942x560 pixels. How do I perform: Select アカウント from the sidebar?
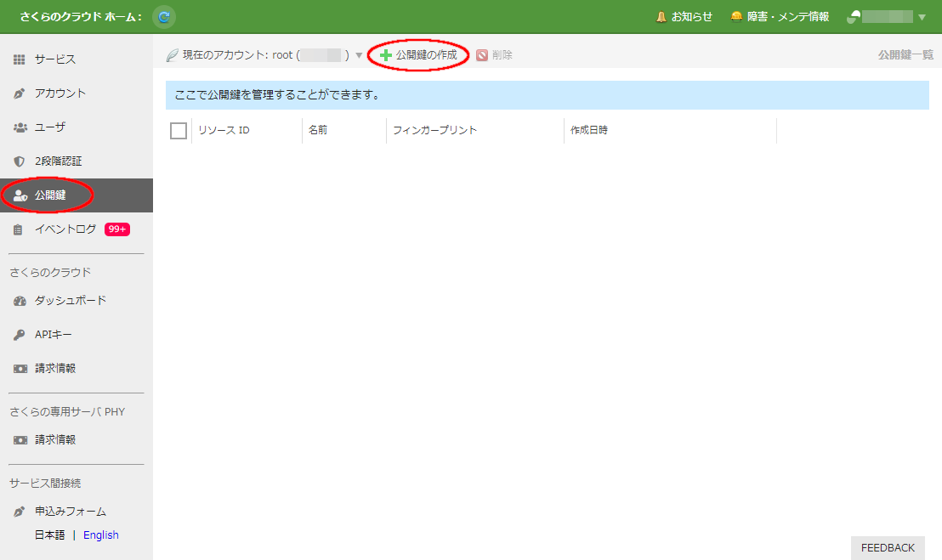[54, 93]
